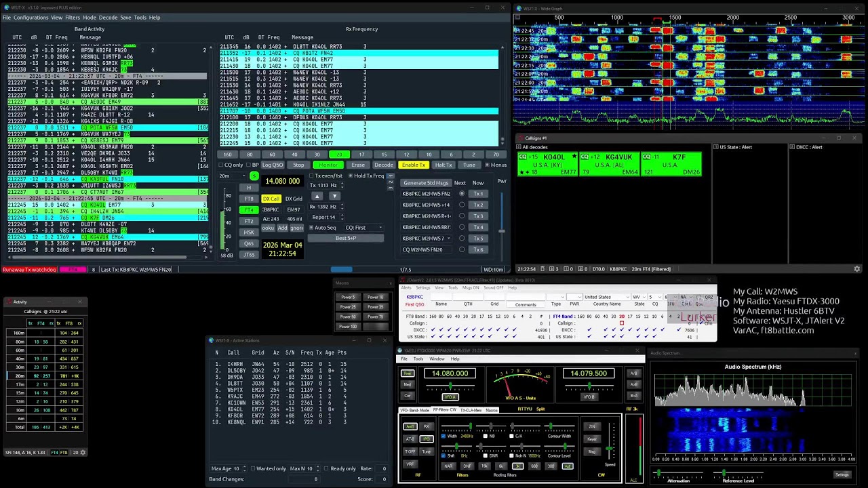This screenshot has height=488, width=868.
Task: Select FT4 mode button in WSJT-X
Action: [250, 210]
